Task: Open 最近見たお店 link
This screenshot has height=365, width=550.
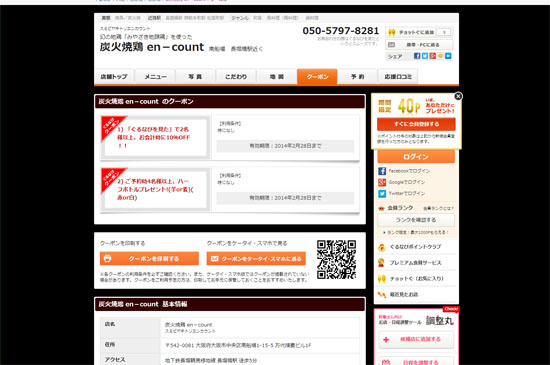Action: 404,295
